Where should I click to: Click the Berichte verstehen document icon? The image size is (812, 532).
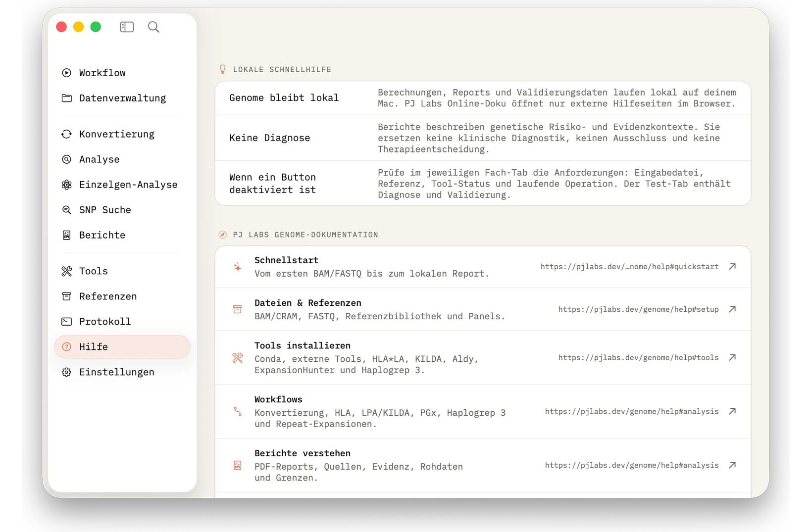coord(238,465)
